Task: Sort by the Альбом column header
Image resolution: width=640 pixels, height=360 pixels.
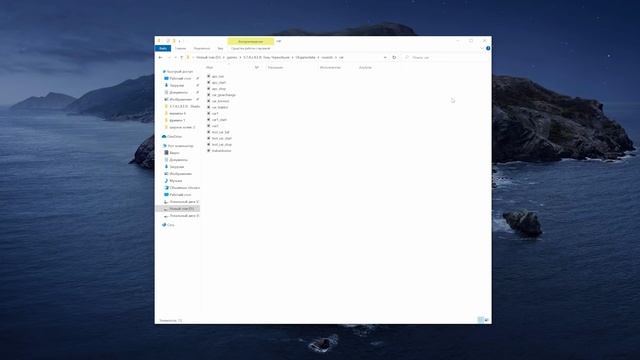Action: coord(365,67)
